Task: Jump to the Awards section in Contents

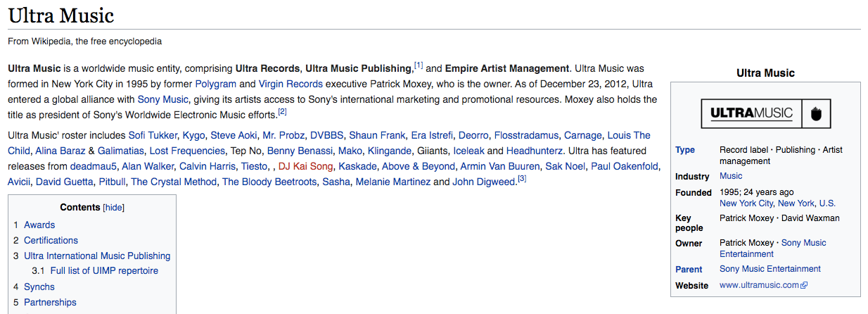Action: click(39, 225)
